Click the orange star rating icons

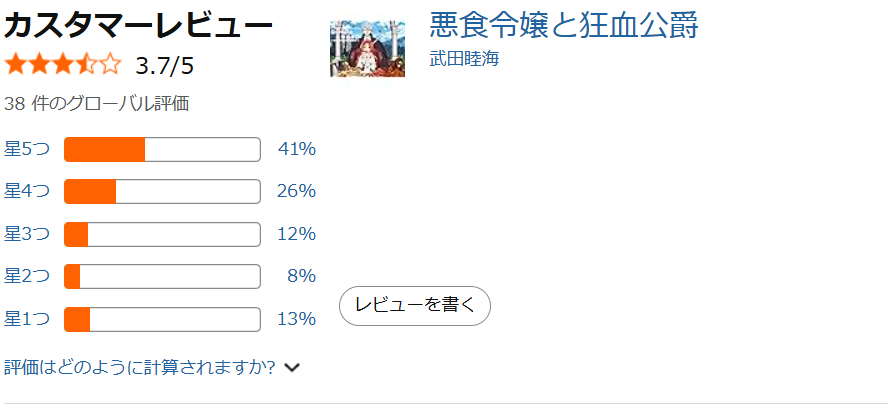(x=62, y=66)
